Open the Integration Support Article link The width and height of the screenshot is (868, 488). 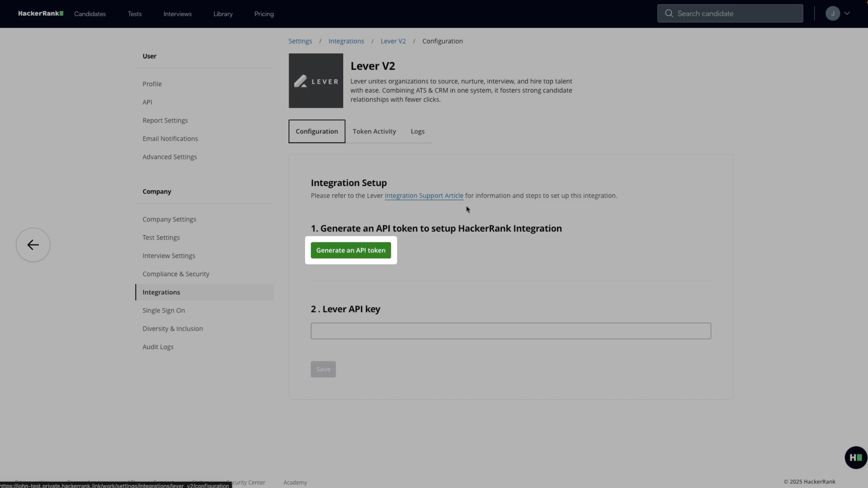point(424,196)
